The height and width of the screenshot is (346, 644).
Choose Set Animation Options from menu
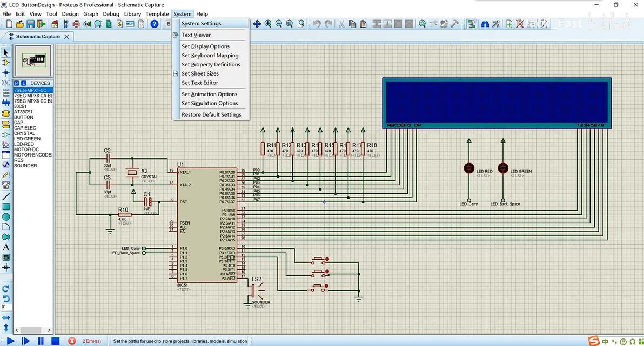(x=209, y=94)
